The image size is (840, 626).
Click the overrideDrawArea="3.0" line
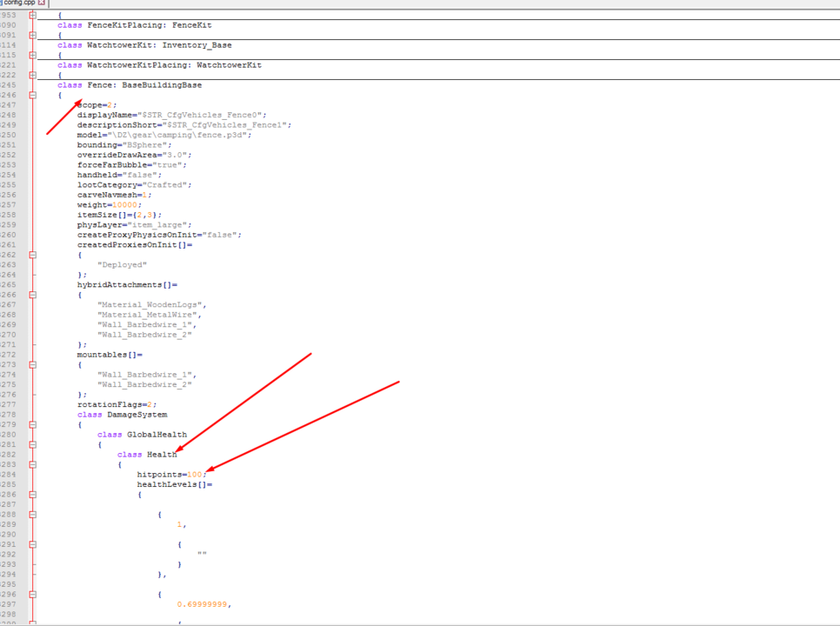coord(135,155)
